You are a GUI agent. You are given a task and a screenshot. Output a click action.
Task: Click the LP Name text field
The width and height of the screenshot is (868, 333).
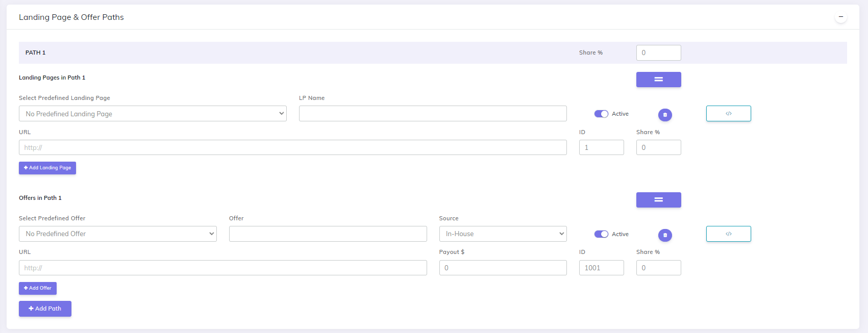click(433, 114)
